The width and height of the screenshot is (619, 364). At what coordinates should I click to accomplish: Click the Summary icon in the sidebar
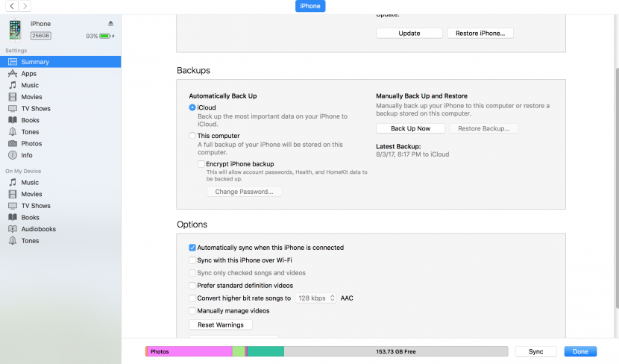tap(13, 62)
